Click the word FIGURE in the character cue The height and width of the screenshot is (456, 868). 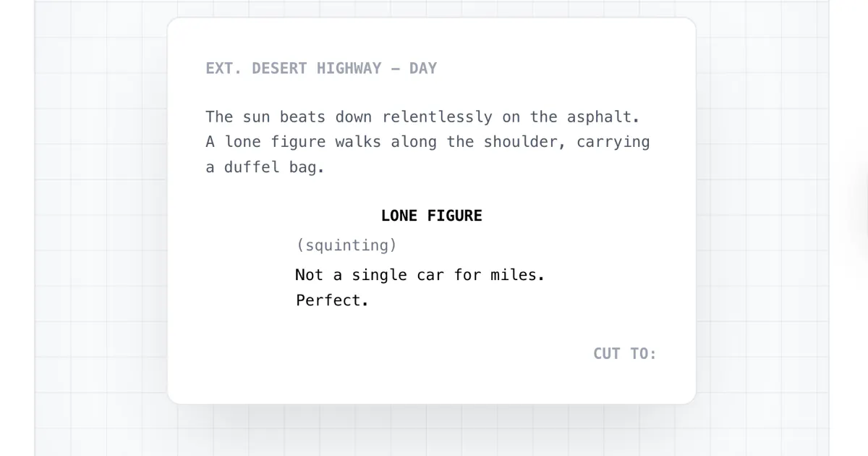pos(454,216)
